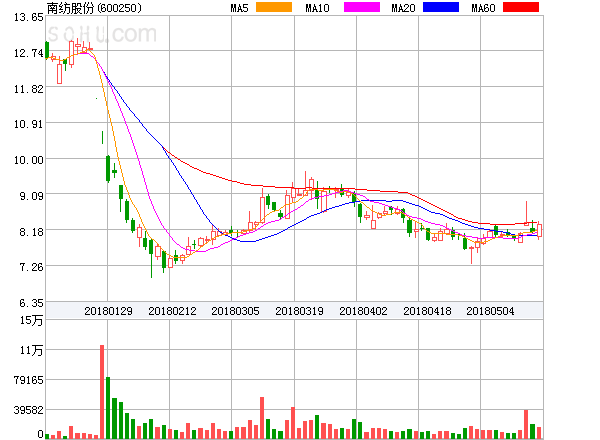Viewport: 600px width, 440px height.
Task: Click the 9.09 price axis label
Action: [x=31, y=196]
